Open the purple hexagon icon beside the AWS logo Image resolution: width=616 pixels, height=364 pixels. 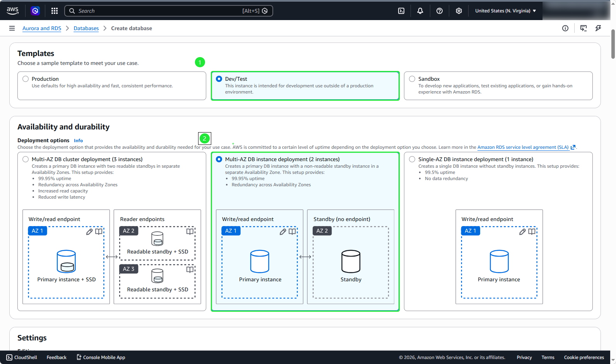[35, 11]
